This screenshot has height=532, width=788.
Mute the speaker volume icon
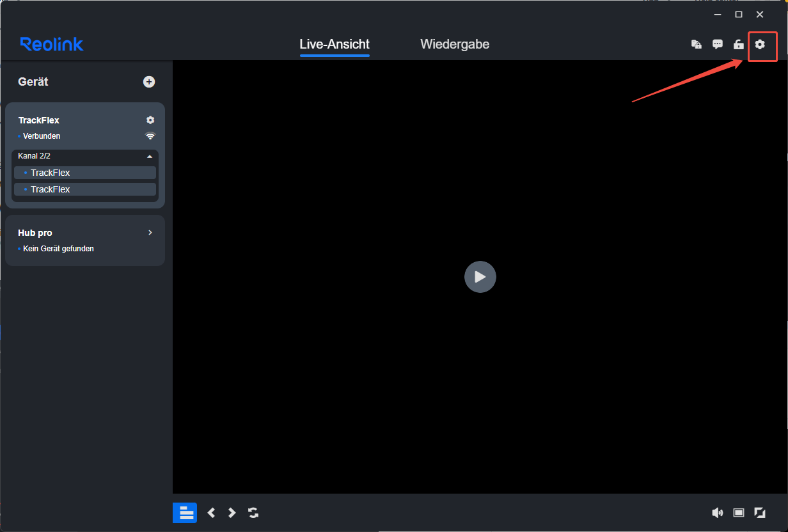(x=718, y=512)
